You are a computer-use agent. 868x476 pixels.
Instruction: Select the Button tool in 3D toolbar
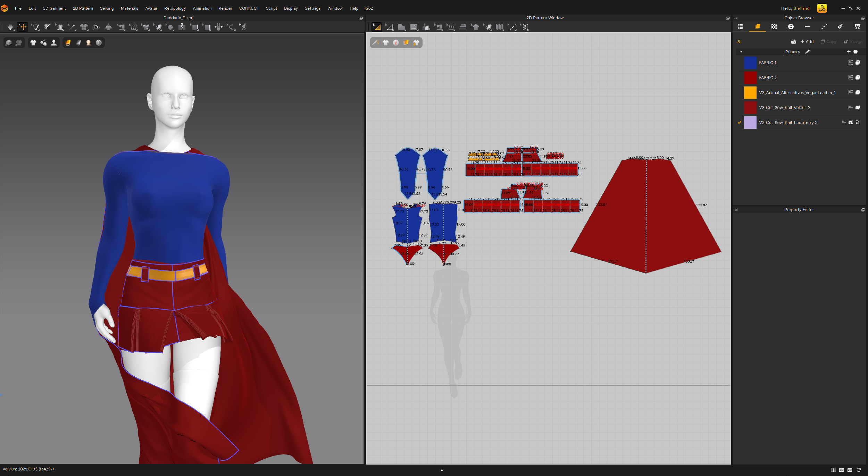click(170, 27)
